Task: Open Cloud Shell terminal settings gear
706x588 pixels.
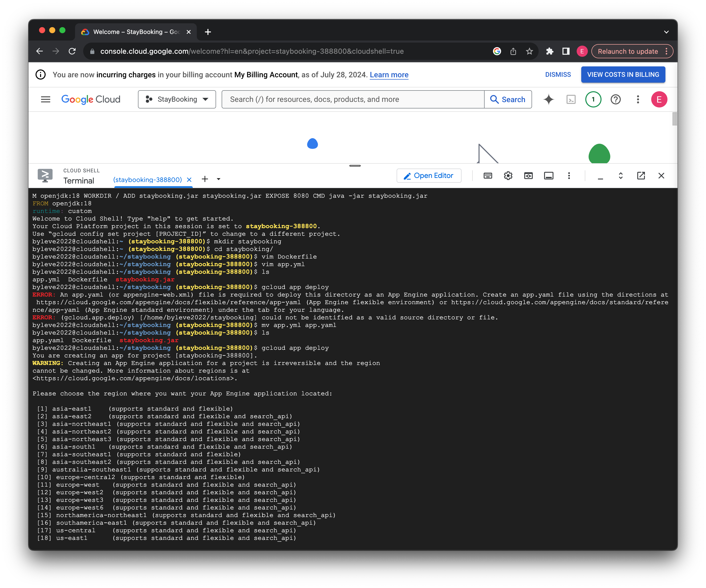Action: 508,175
